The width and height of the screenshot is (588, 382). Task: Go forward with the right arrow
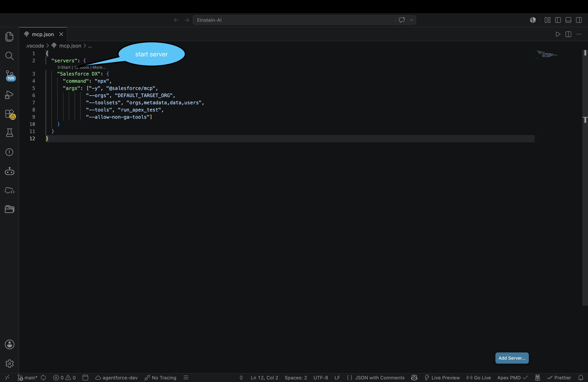pyautogui.click(x=187, y=20)
